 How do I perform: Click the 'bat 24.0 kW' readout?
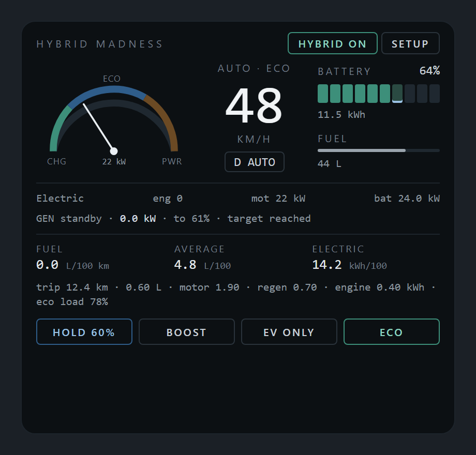click(x=407, y=199)
